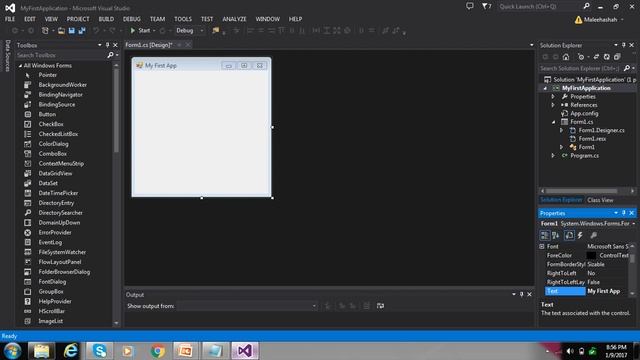Pin the Output panel with auto-hide icon
This screenshot has width=640, height=360.
521,294
